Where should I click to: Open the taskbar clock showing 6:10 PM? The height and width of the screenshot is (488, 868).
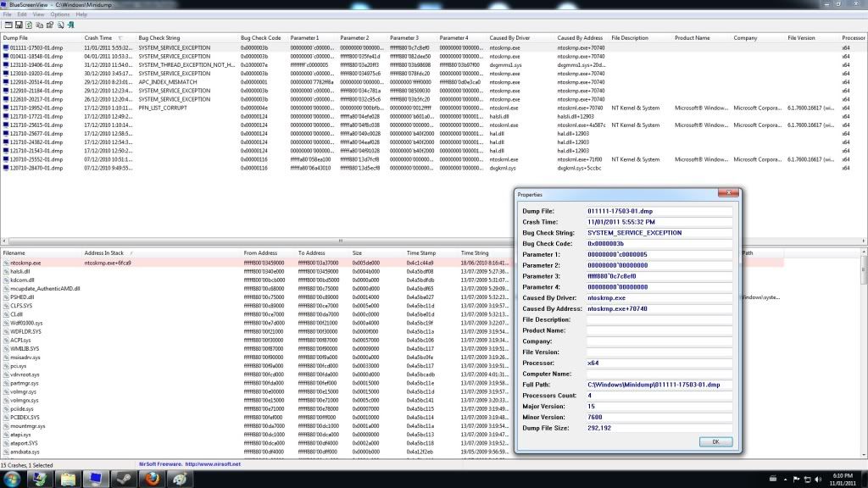pyautogui.click(x=842, y=480)
